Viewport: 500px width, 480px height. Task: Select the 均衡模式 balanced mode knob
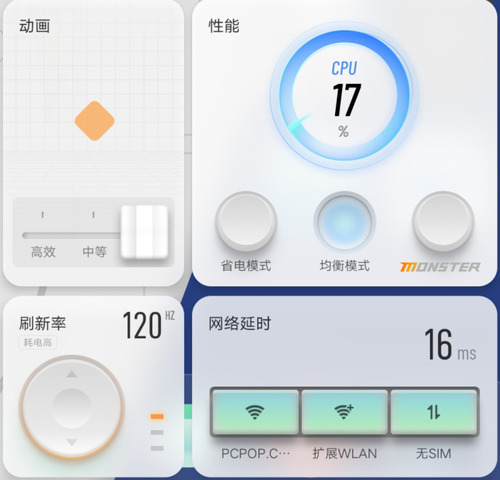[344, 221]
